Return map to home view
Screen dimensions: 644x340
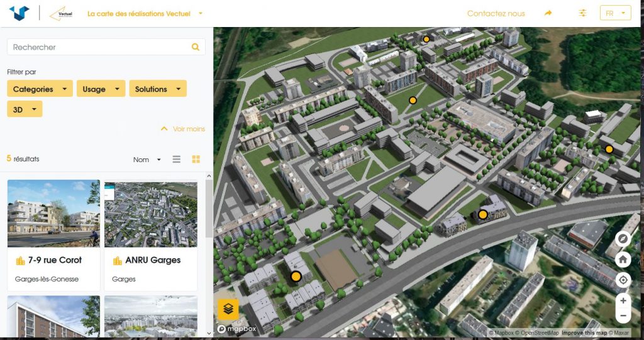tap(623, 260)
